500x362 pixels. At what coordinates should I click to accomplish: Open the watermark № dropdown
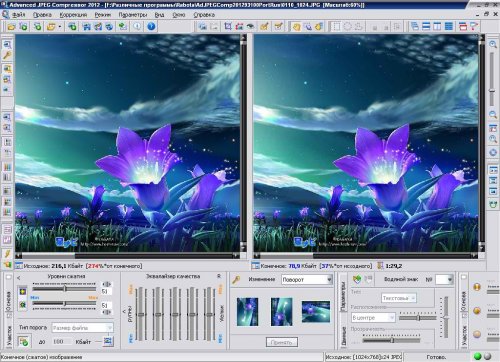pos(445,279)
